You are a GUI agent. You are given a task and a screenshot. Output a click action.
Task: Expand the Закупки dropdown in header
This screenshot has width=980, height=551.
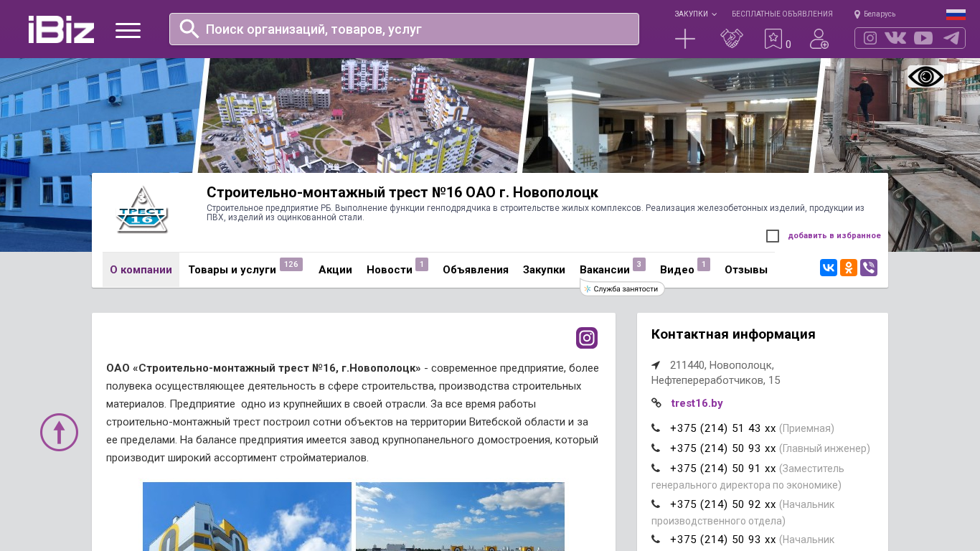coord(695,14)
